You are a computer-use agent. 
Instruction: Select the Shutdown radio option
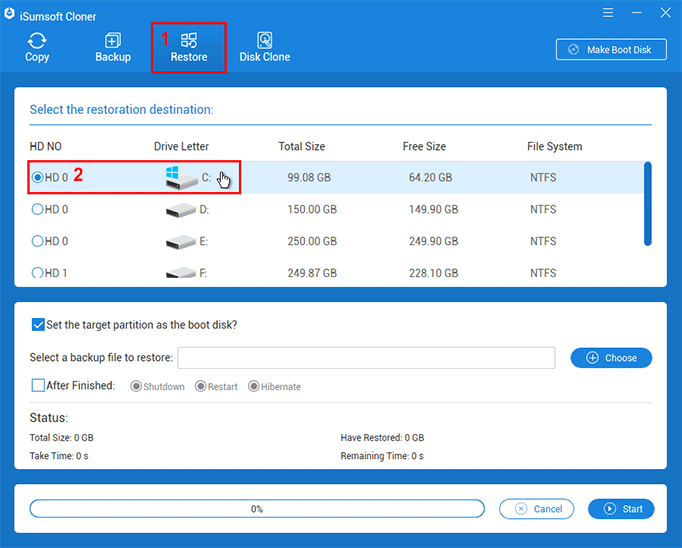tap(136, 386)
